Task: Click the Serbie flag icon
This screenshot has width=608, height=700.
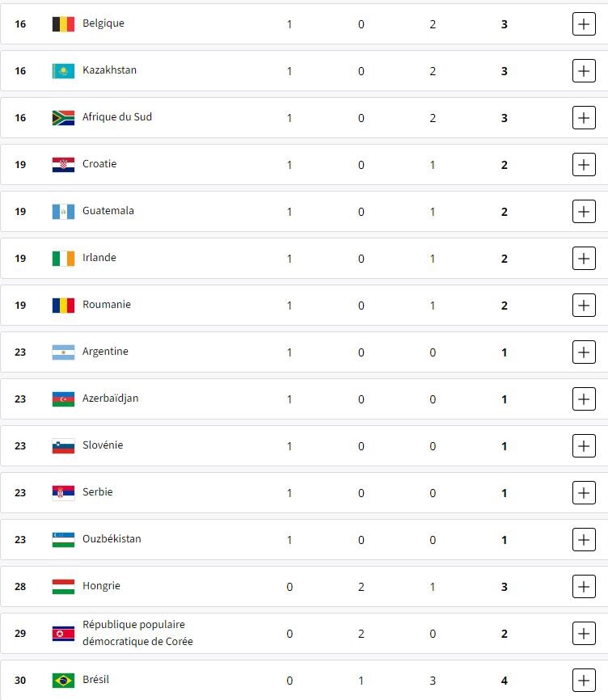Action: pyautogui.click(x=63, y=493)
